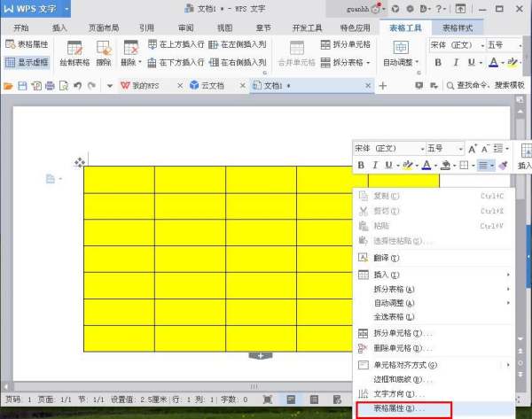Open the font name dropdown in mini toolbar
This screenshot has height=419, width=532.
coord(419,148)
